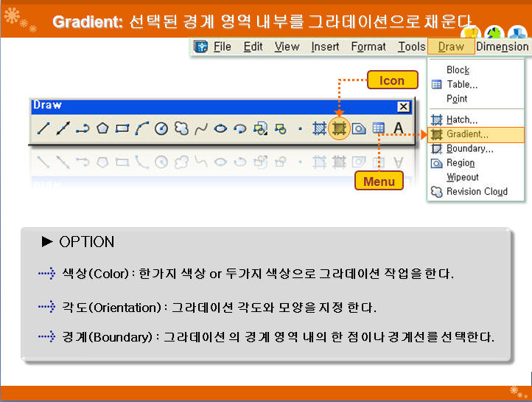Select the Polygon tool in Draw toolbar
532x402 pixels.
click(x=102, y=128)
